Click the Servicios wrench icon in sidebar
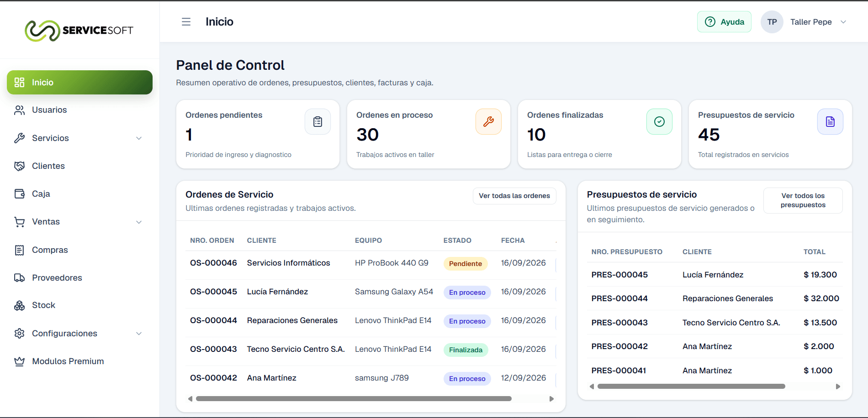The width and height of the screenshot is (868, 418). pos(19,138)
